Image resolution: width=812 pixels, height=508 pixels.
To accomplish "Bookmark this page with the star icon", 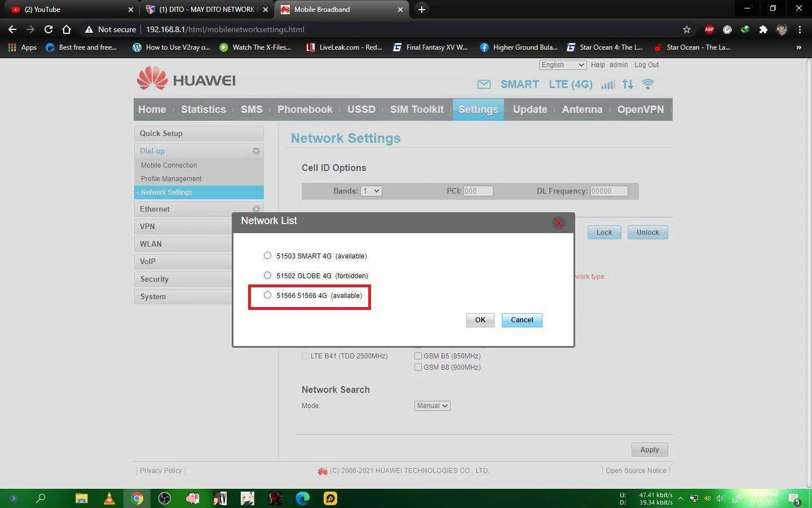I will pos(686,29).
